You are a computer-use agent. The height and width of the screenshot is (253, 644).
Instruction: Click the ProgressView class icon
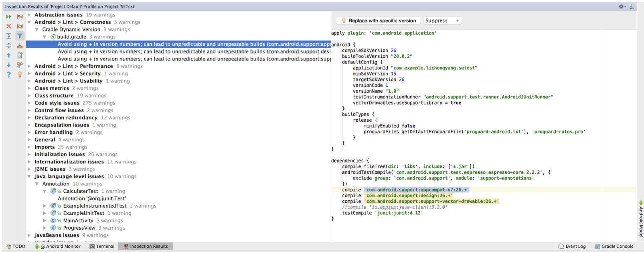click(x=53, y=228)
